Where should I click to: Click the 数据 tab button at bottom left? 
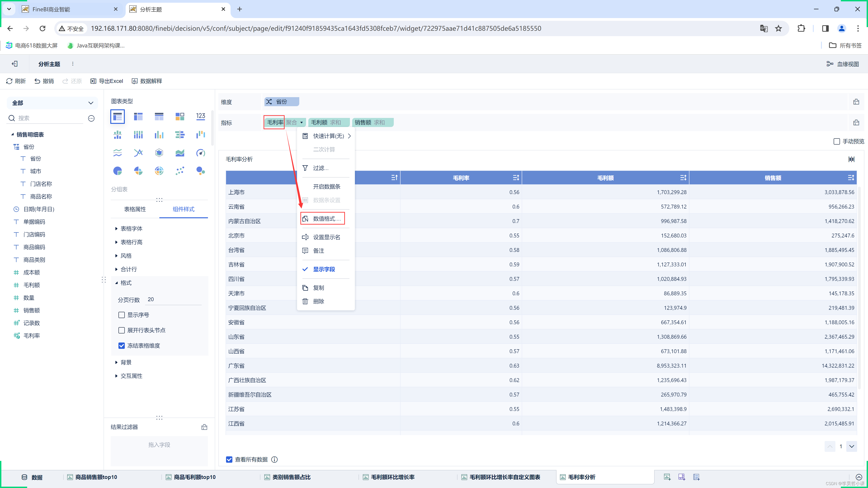pos(32,477)
